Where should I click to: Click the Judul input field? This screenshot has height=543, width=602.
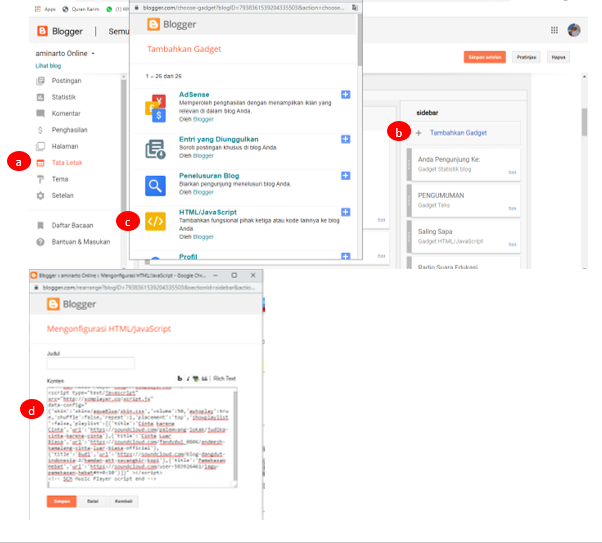click(x=91, y=363)
